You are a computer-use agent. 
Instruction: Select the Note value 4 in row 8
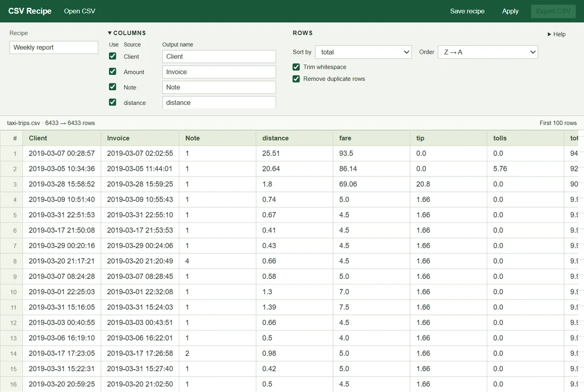218,261
